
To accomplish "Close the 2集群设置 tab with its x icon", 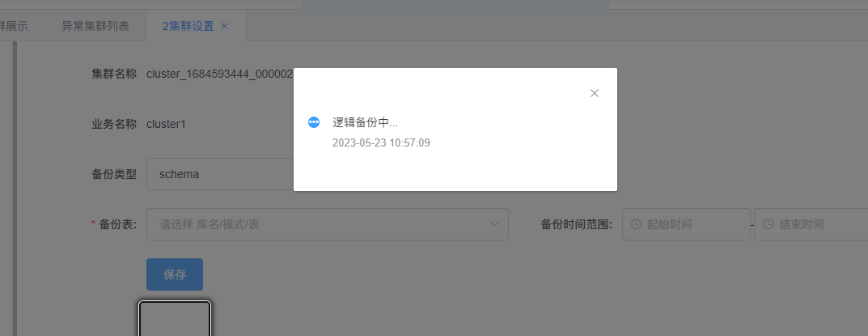I will (x=224, y=26).
